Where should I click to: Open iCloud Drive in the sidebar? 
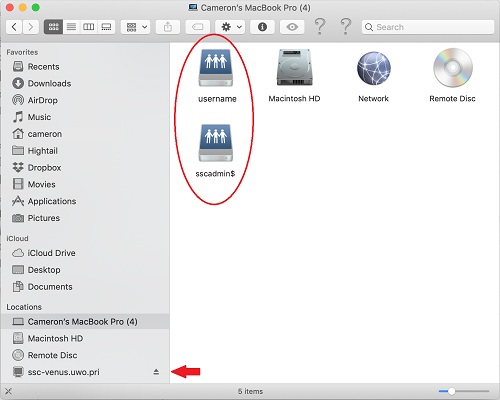(x=85, y=253)
